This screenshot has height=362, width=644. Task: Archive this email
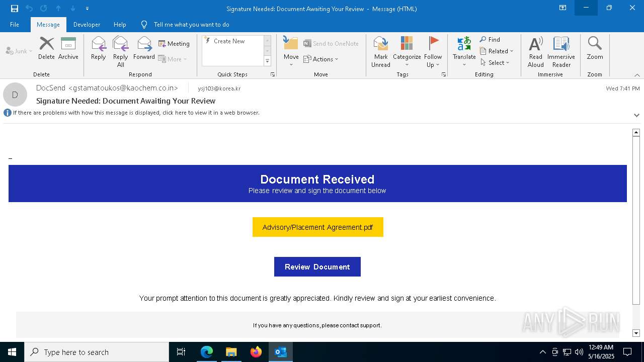(x=68, y=48)
